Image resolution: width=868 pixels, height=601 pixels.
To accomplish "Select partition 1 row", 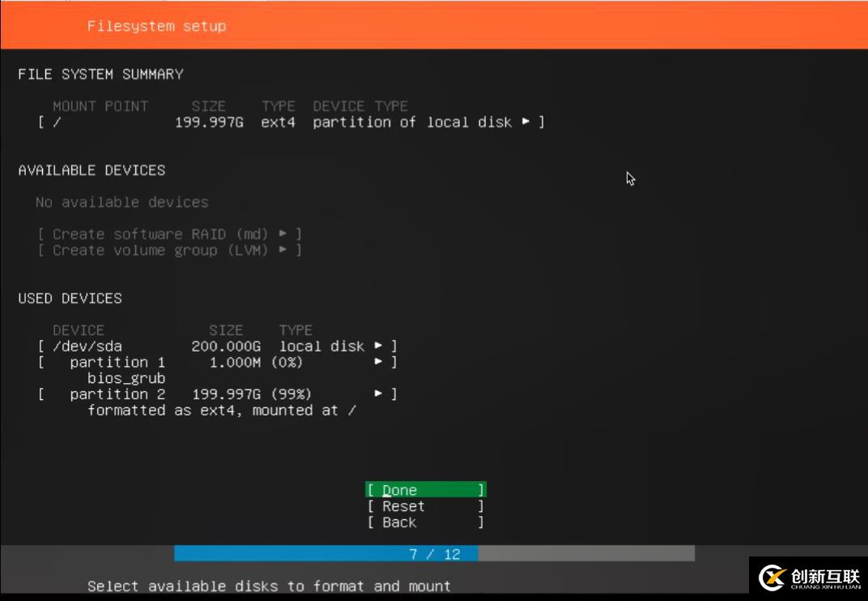I will click(x=218, y=362).
